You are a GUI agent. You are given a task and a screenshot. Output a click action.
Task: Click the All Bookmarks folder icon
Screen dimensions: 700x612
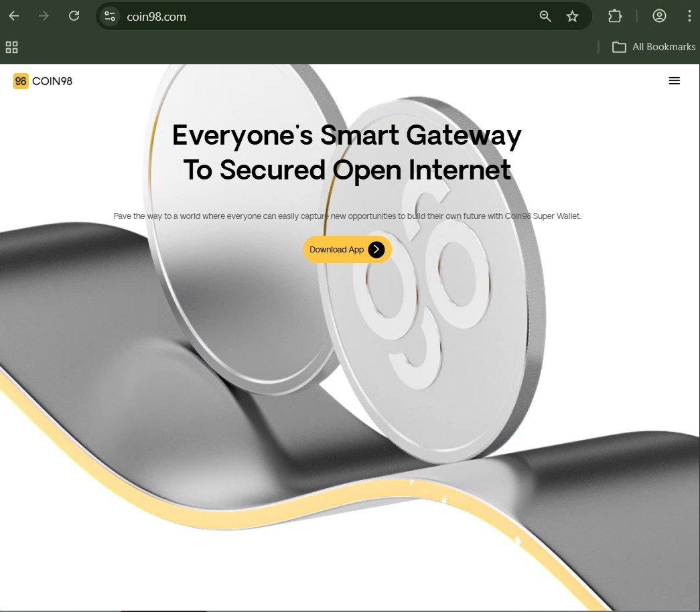pyautogui.click(x=618, y=47)
